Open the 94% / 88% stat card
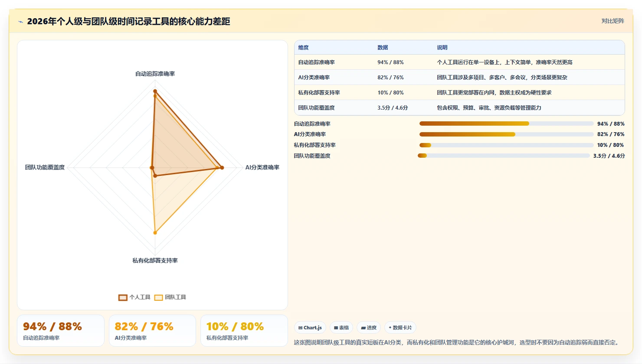This screenshot has height=364, width=642. [61, 331]
